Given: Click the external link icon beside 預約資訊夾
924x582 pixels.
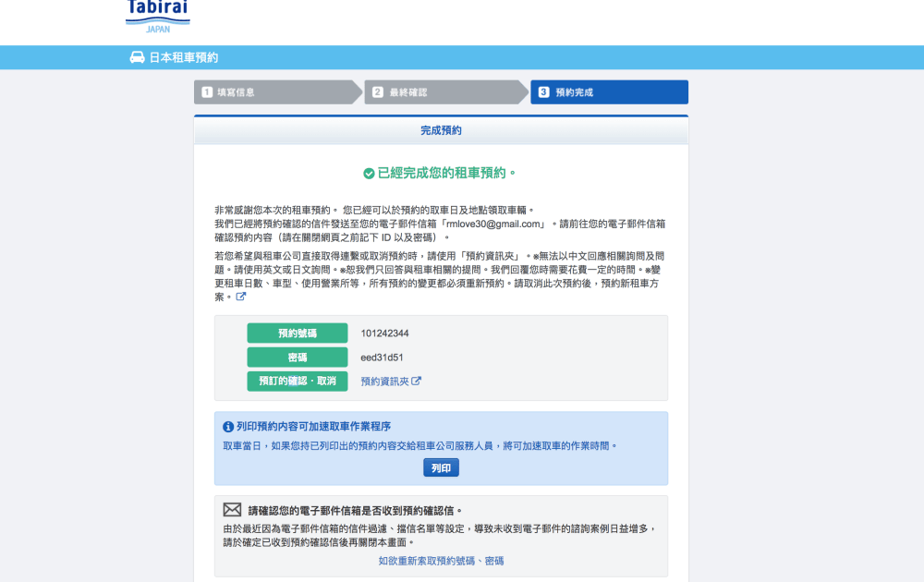Looking at the screenshot, I should pos(417,381).
